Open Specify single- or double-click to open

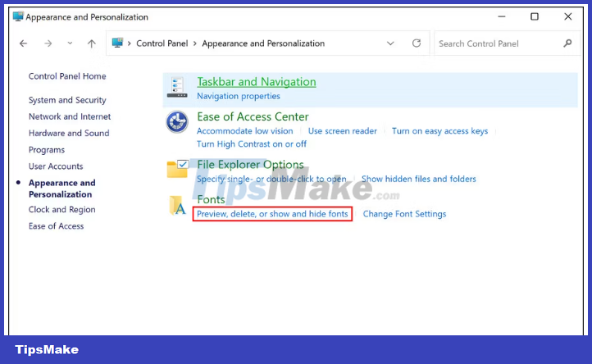click(271, 179)
